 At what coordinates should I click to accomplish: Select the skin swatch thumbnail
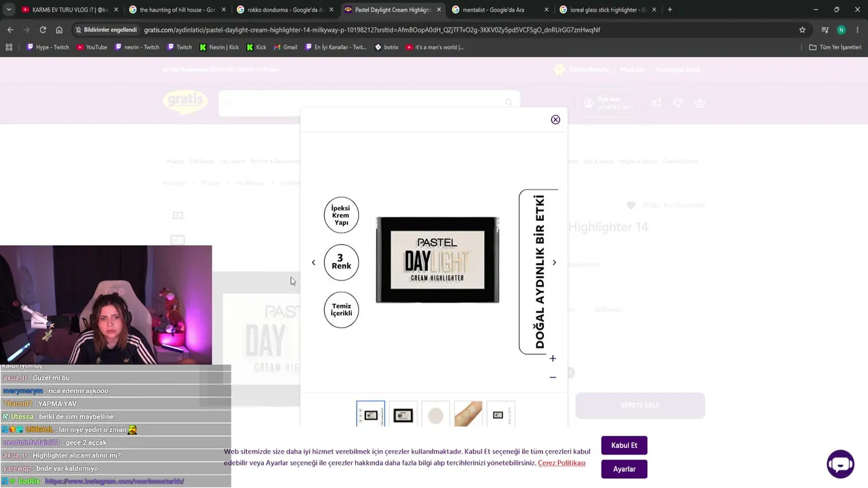[468, 415]
